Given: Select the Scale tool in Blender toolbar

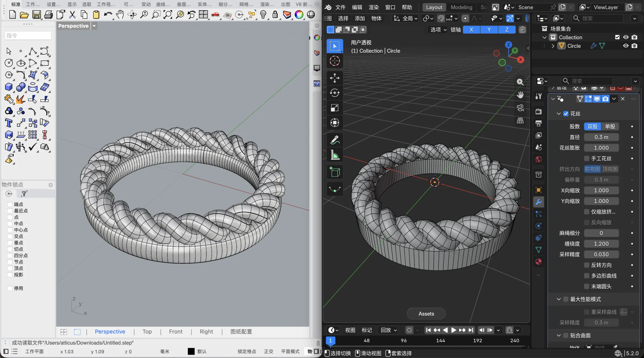Looking at the screenshot, I should (335, 108).
